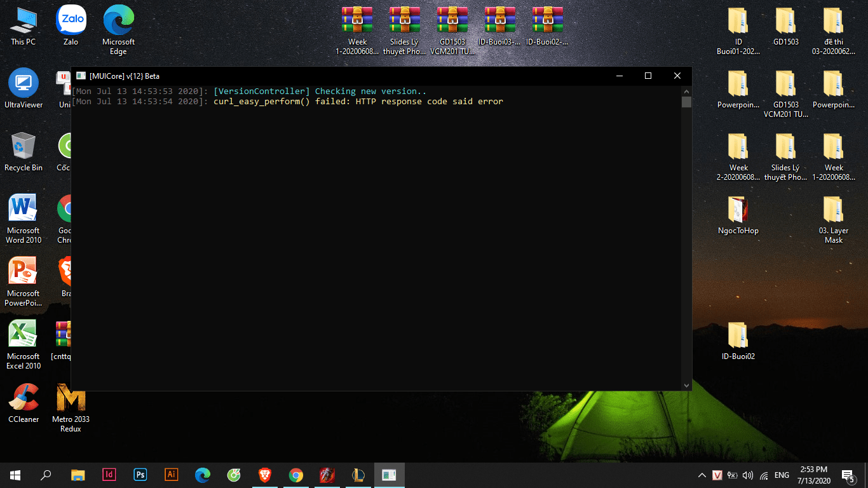Viewport: 868px width, 488px height.
Task: Open File Explorer from the taskbar
Action: [78, 475]
